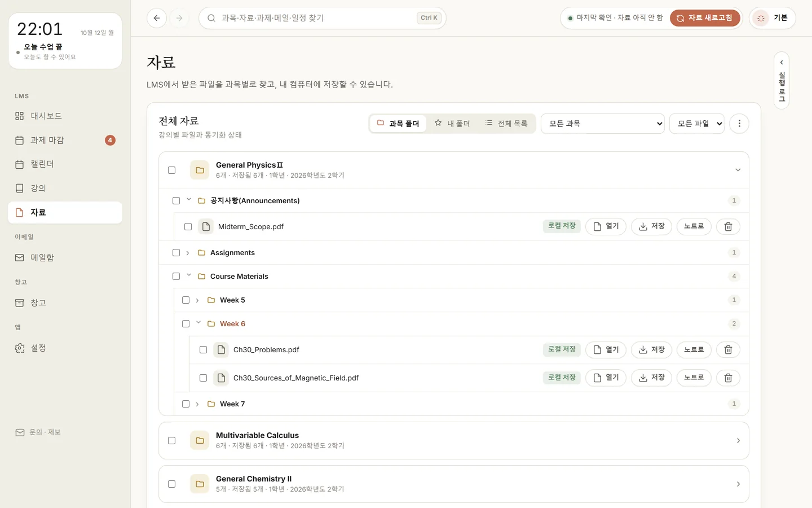Click 열기 for Midterm_Scope.pdf
The height and width of the screenshot is (508, 812).
pyautogui.click(x=606, y=226)
